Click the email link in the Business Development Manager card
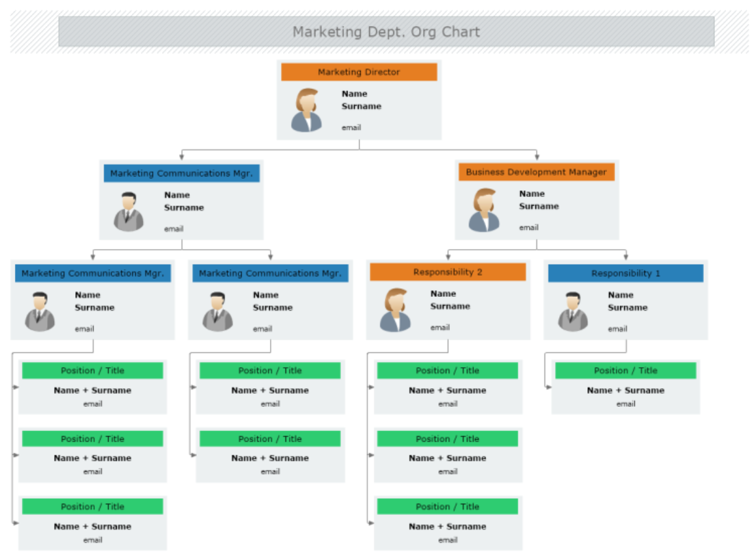The width and height of the screenshot is (756, 559). 528,227
